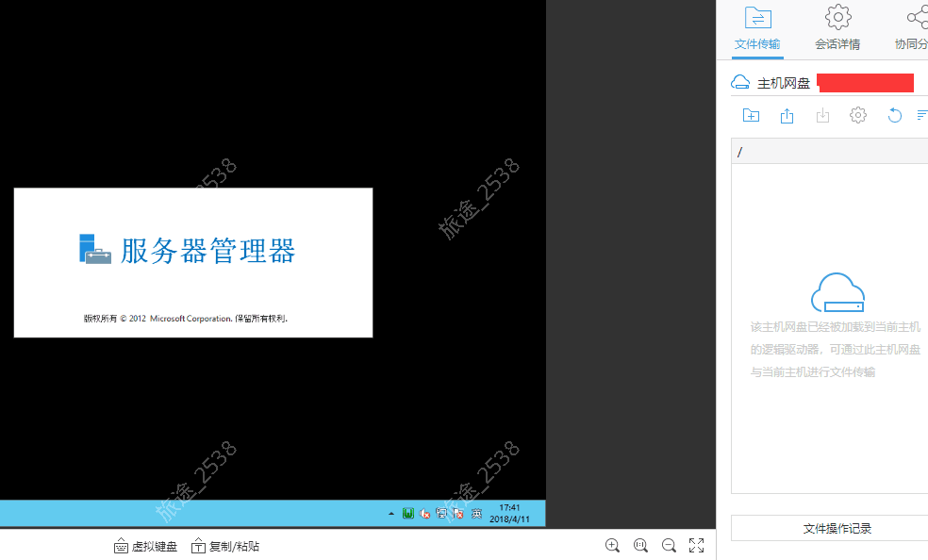
Task: Open the sort order icon
Action: (x=922, y=115)
